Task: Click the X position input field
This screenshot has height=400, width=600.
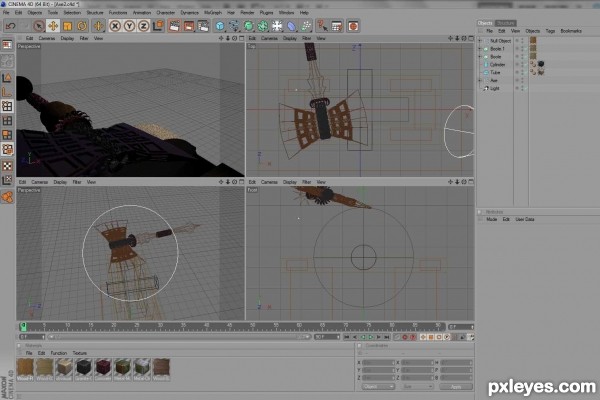Action: pos(378,362)
